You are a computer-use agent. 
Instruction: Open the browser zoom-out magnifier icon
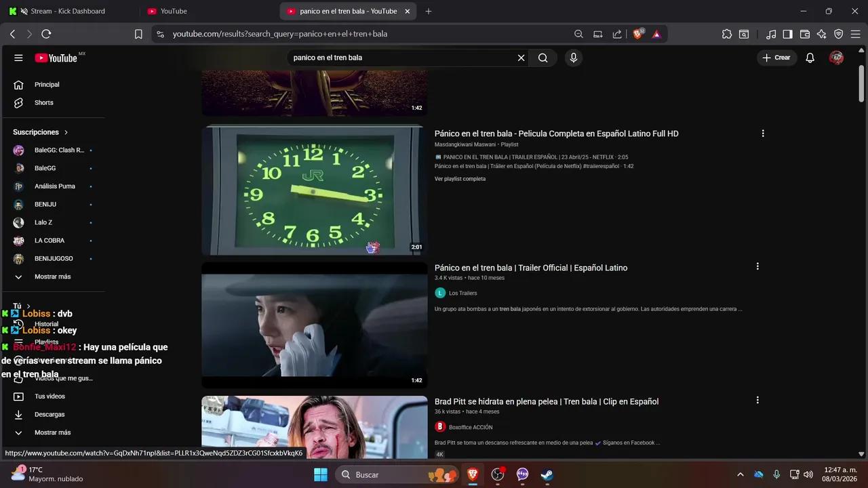click(578, 34)
